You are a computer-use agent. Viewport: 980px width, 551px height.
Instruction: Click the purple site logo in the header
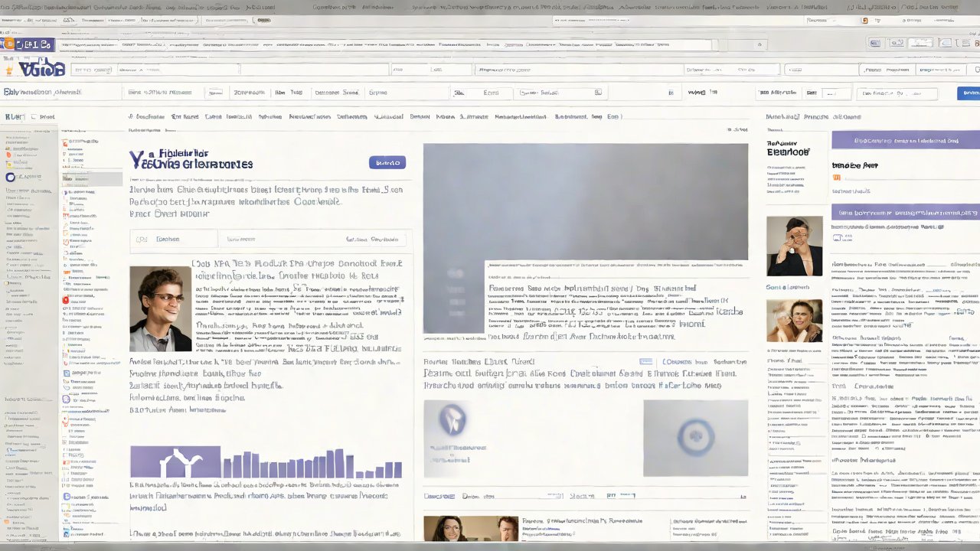click(x=33, y=68)
